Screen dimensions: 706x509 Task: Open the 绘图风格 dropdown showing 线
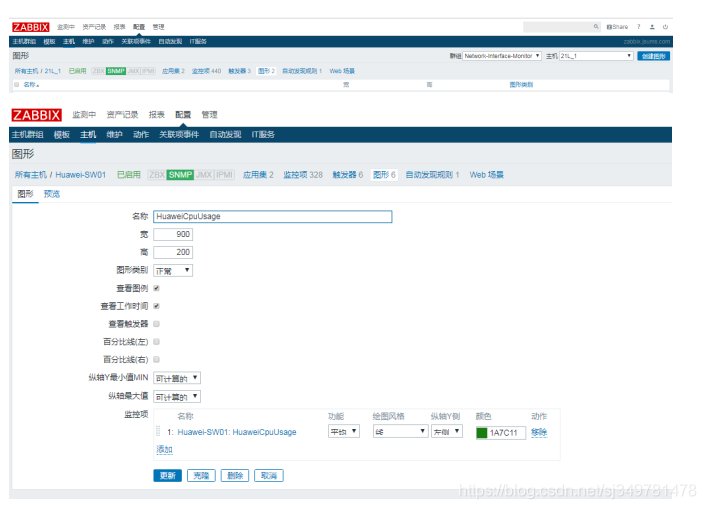pyautogui.click(x=400, y=432)
